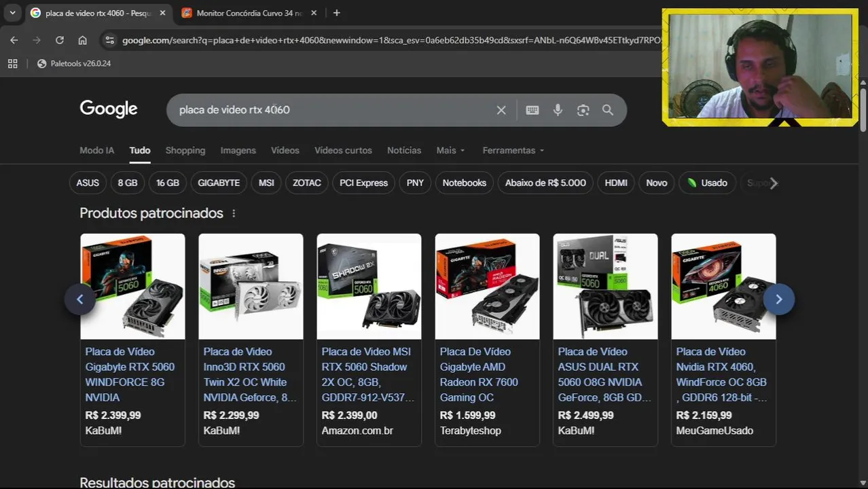Open the Nvidia RTX 4060 WindForce OC 8GB link
This screenshot has height=489, width=868.
point(722,374)
